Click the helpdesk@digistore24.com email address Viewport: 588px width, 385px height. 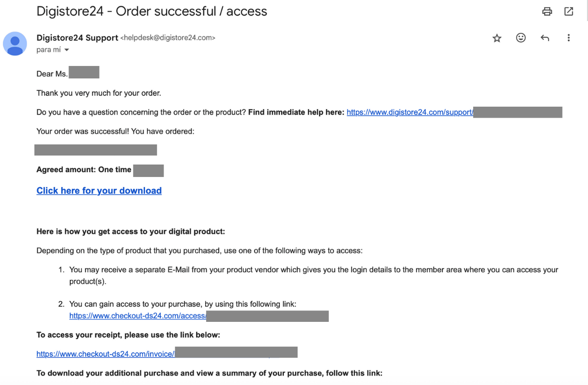click(x=167, y=38)
